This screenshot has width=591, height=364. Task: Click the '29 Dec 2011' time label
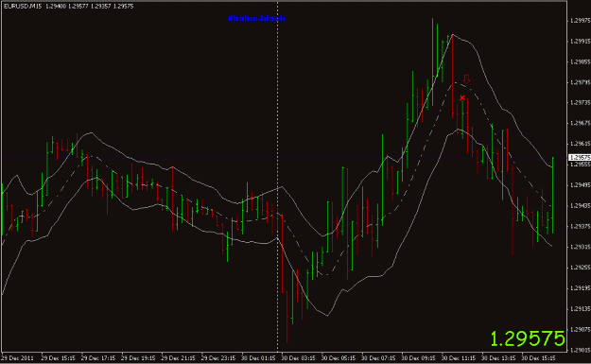[17, 358]
